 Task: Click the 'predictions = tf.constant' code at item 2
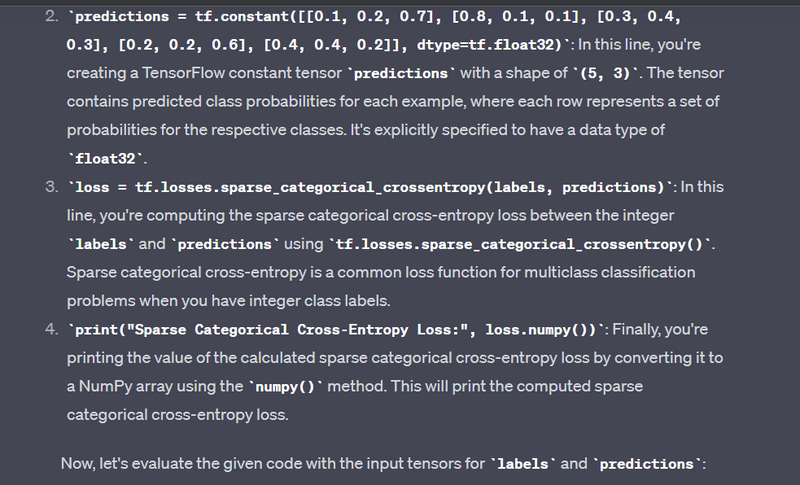[x=170, y=18]
